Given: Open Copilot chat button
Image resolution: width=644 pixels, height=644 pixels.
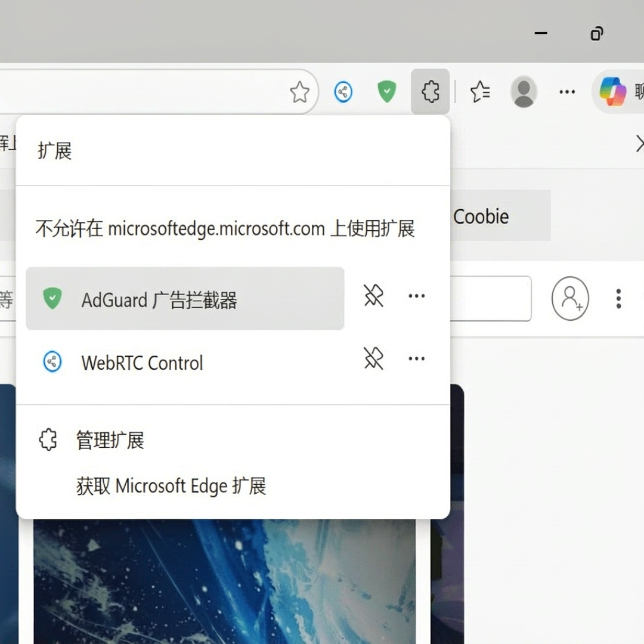Looking at the screenshot, I should tap(618, 92).
